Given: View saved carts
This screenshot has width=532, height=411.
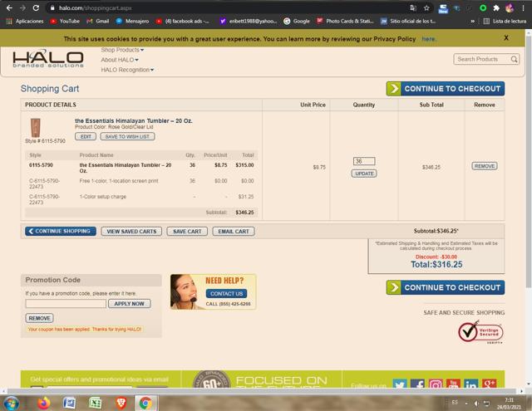Looking at the screenshot, I should click(131, 232).
